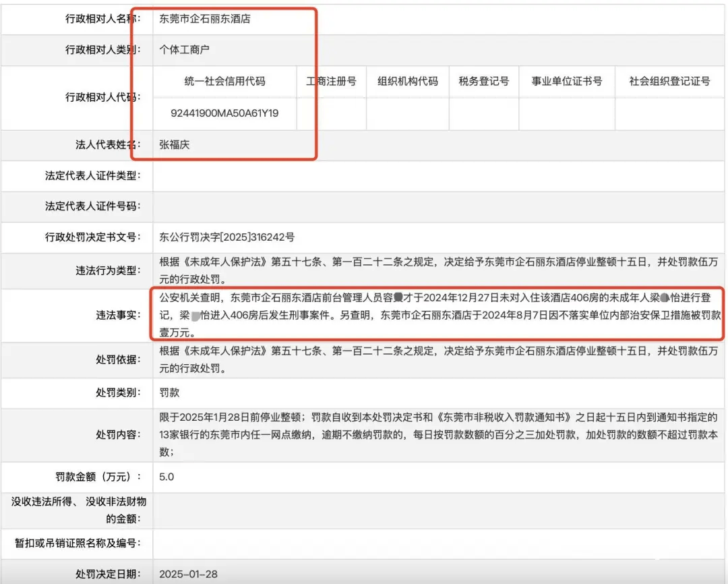Select the penalty type value 罚款

(x=169, y=393)
